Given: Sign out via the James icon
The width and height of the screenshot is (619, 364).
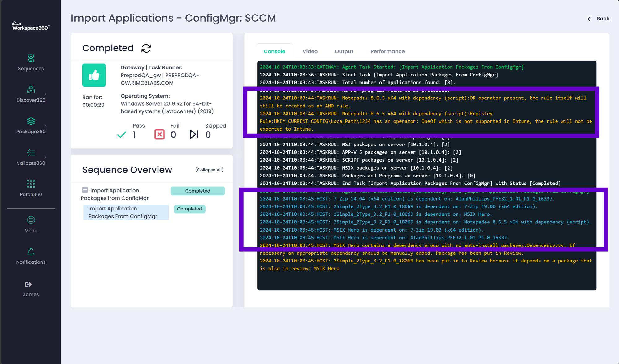Looking at the screenshot, I should point(28,284).
